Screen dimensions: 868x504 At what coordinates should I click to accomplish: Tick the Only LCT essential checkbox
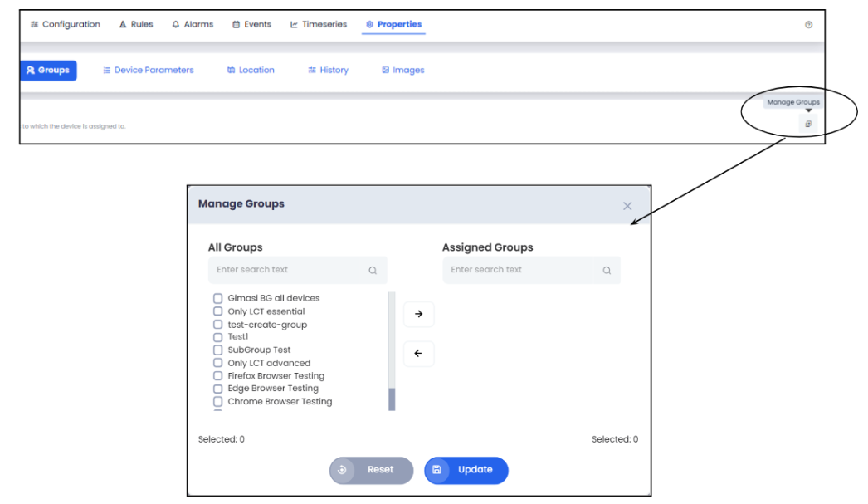pyautogui.click(x=218, y=311)
